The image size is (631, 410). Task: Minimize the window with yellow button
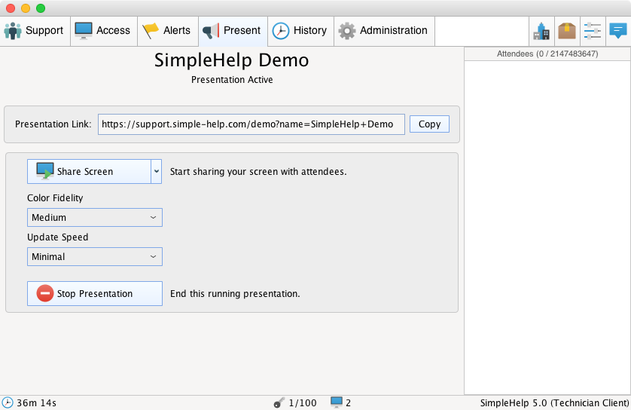coord(26,8)
